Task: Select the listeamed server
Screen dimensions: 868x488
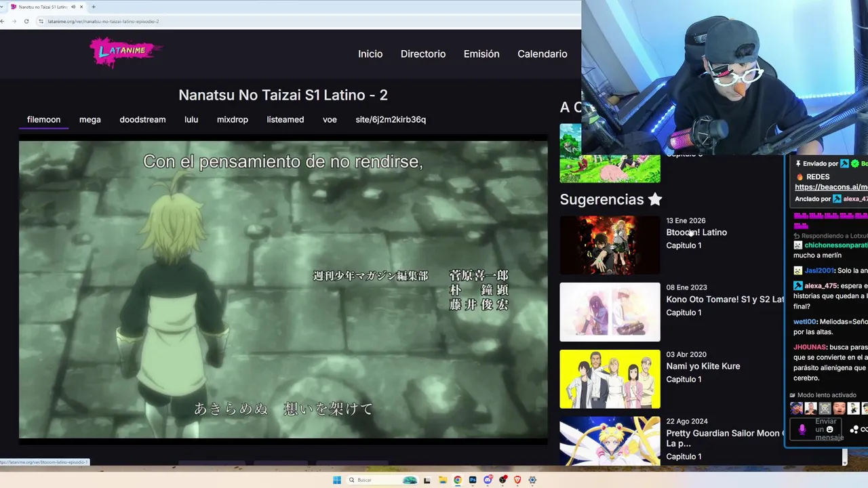Action: [x=285, y=119]
